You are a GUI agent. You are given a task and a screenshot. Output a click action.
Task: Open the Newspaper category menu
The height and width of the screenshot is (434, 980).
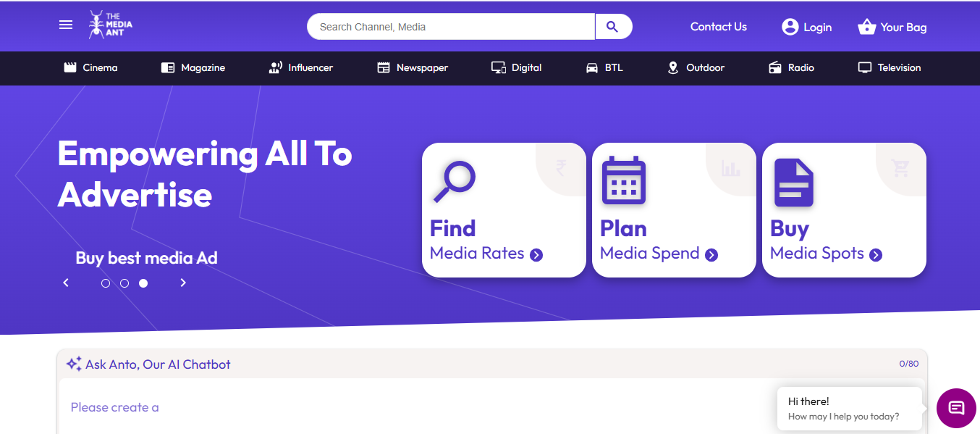pos(413,67)
